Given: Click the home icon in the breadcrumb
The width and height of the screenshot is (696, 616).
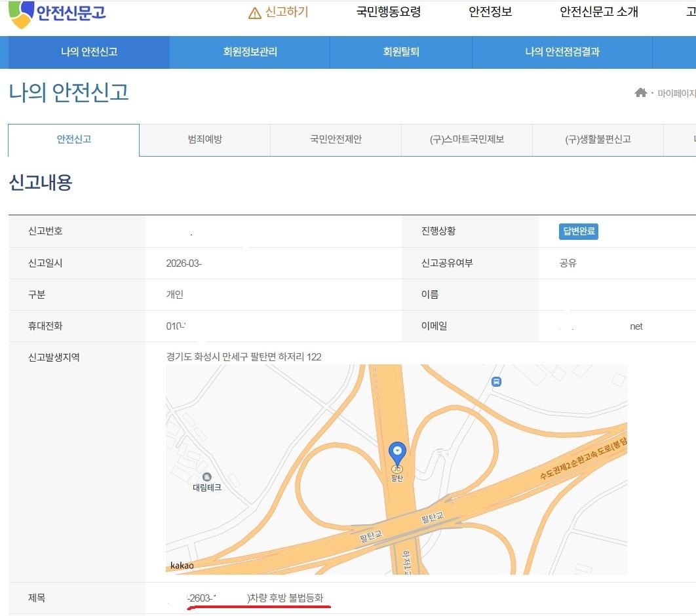Looking at the screenshot, I should (x=641, y=93).
